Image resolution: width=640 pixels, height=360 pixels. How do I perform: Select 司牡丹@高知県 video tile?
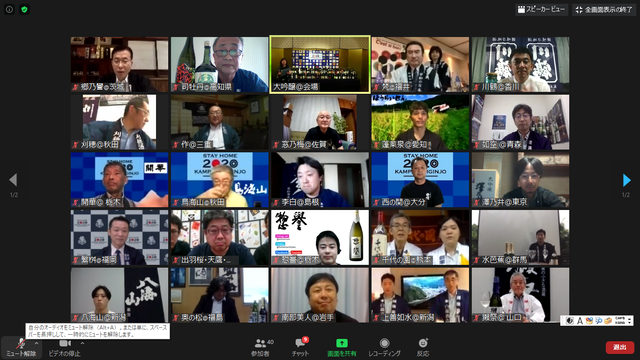pyautogui.click(x=220, y=64)
